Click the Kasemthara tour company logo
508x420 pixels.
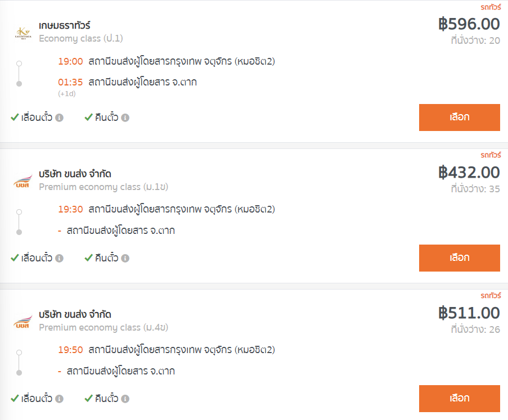pyautogui.click(x=23, y=33)
